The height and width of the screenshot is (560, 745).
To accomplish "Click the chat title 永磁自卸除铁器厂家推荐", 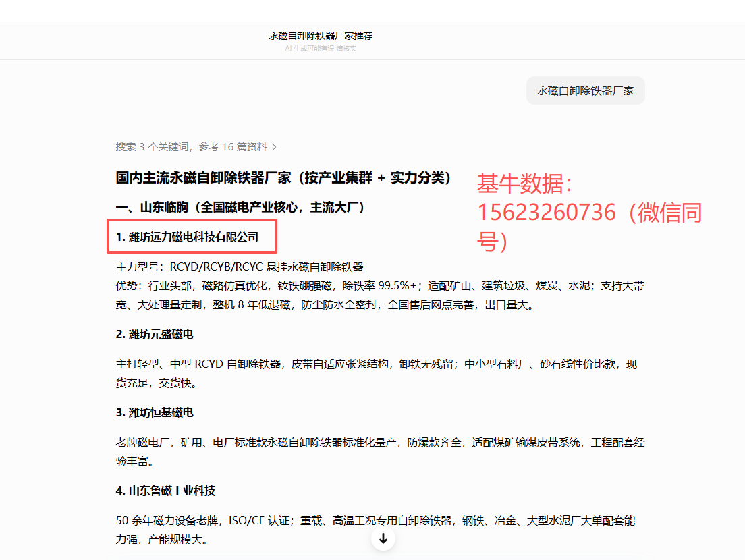I will [x=321, y=36].
